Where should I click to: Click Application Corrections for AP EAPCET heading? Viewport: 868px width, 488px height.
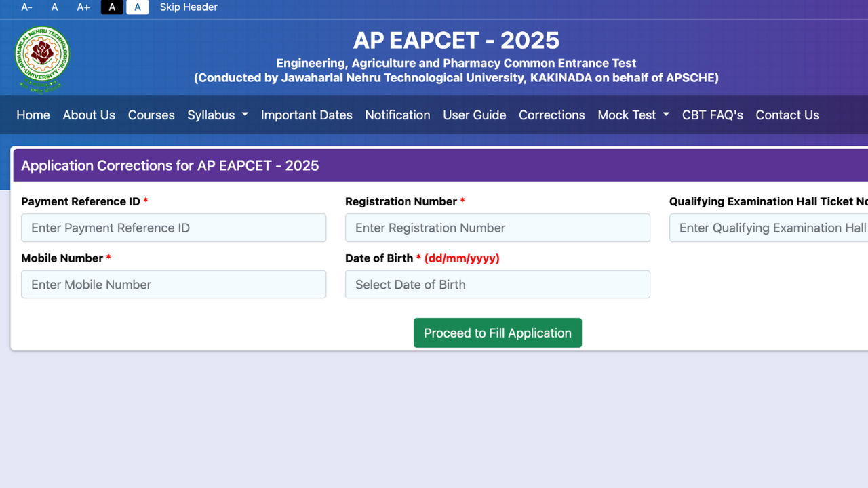[170, 165]
